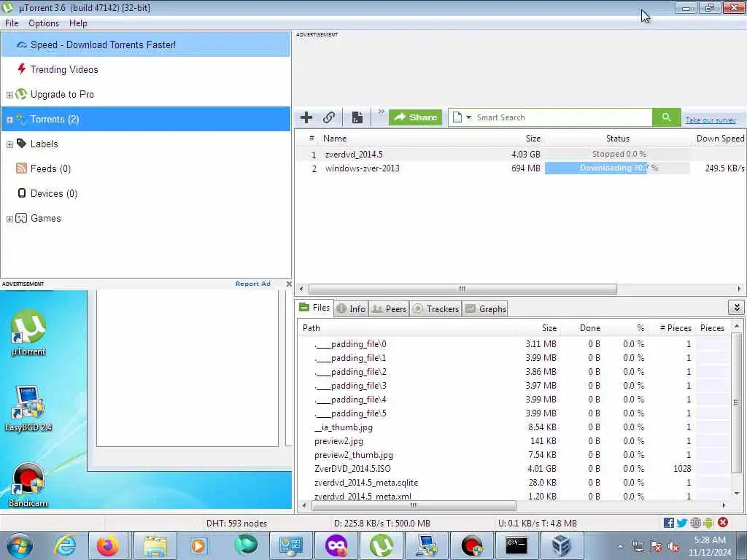Click the Add Torrent from URL link icon
This screenshot has height=560, width=747.
(329, 117)
